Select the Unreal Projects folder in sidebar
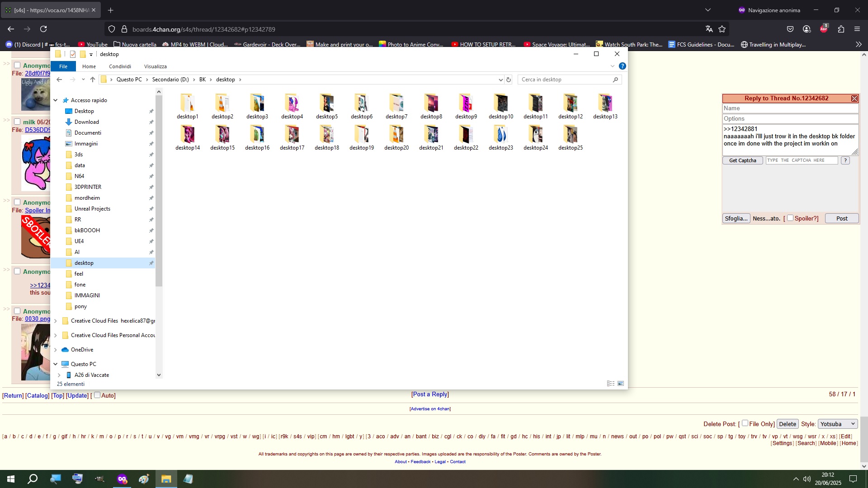 (92, 209)
